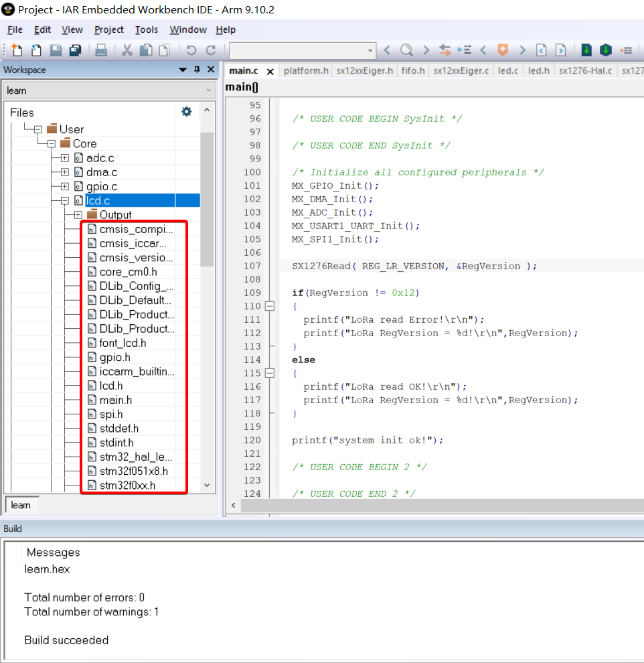
Task: Click the New Document toolbar icon
Action: [x=16, y=50]
